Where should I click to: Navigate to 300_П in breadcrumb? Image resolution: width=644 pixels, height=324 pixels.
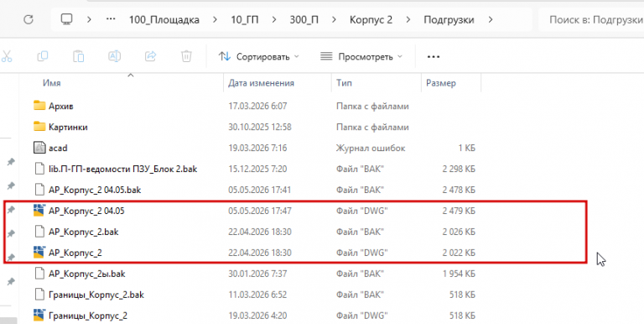(304, 19)
